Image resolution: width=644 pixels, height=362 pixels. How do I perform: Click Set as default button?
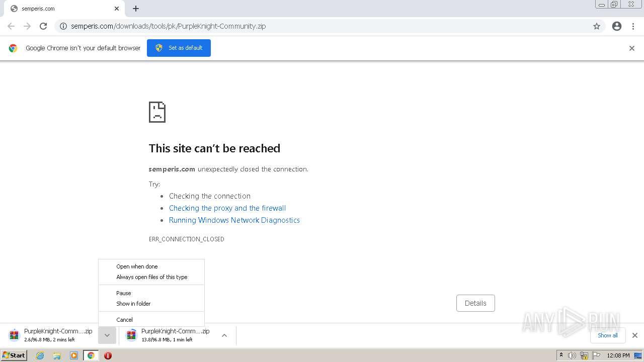point(179,48)
